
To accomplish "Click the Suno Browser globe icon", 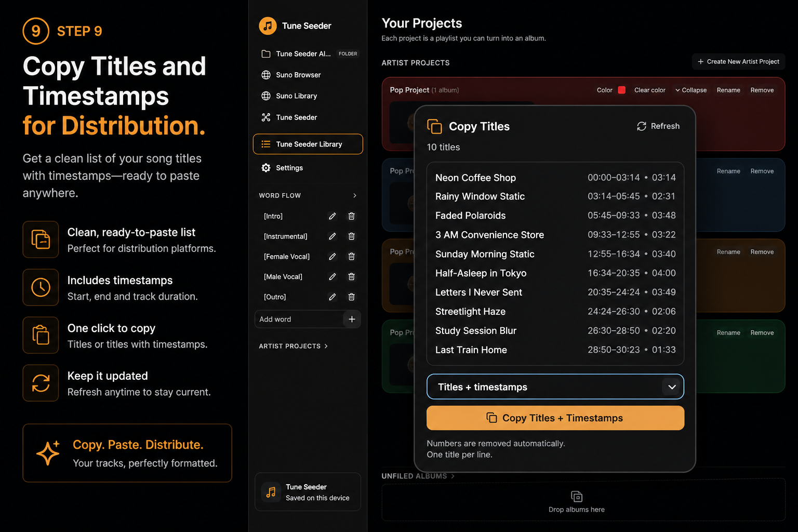I will click(x=266, y=75).
